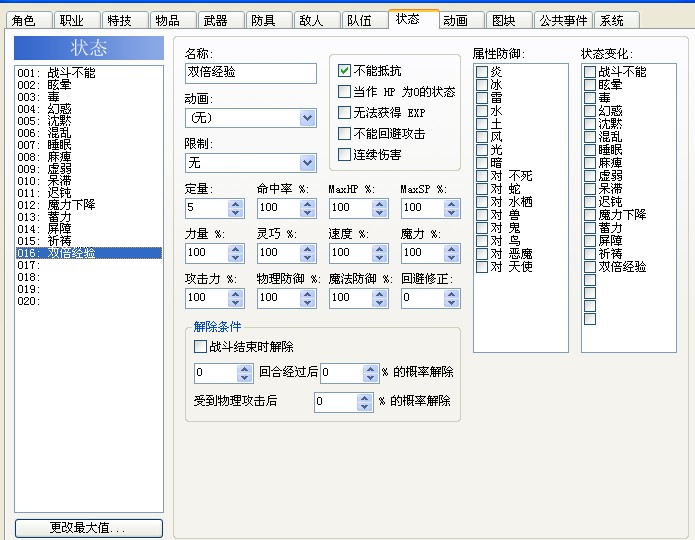Uncheck the 不能抵抗 checkbox
Screen dimensions: 695x540
[x=344, y=70]
